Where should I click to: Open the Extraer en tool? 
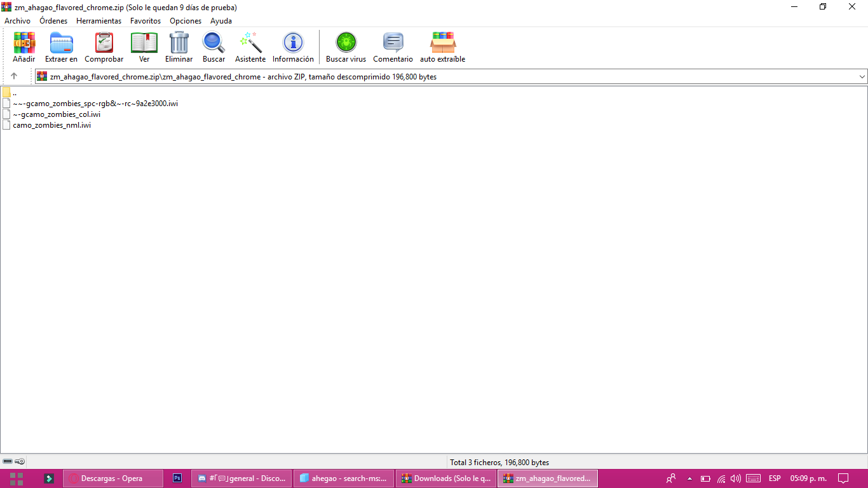tap(62, 48)
